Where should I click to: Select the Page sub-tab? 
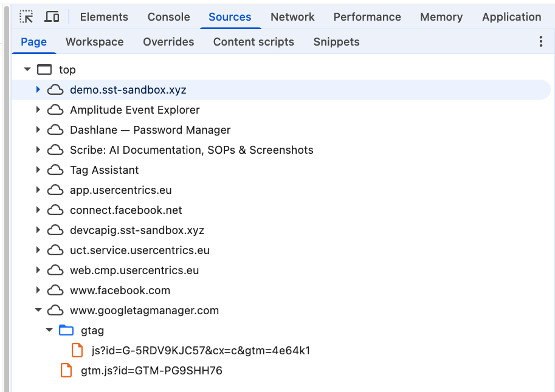coord(33,42)
